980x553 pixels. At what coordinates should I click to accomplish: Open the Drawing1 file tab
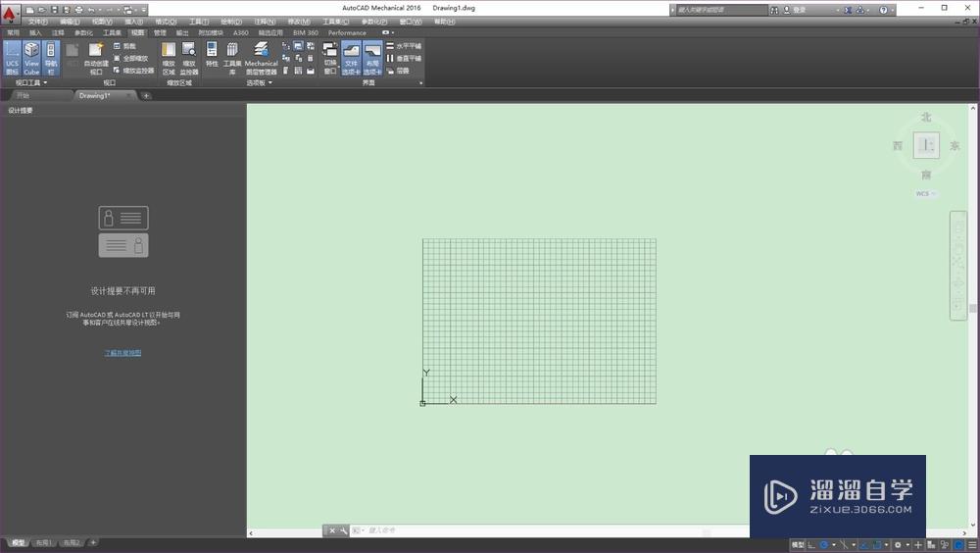95,96
